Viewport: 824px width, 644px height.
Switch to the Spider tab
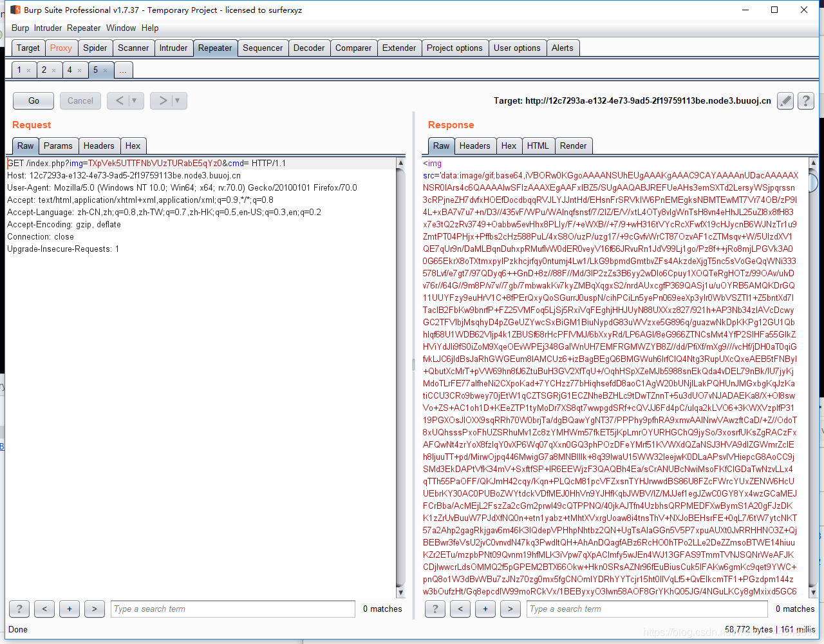(95, 48)
